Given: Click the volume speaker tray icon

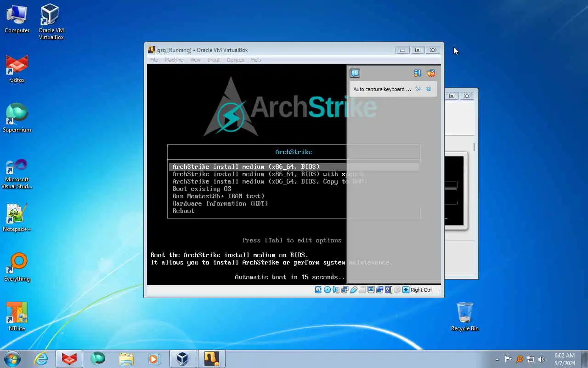Looking at the screenshot, I should point(541,359).
